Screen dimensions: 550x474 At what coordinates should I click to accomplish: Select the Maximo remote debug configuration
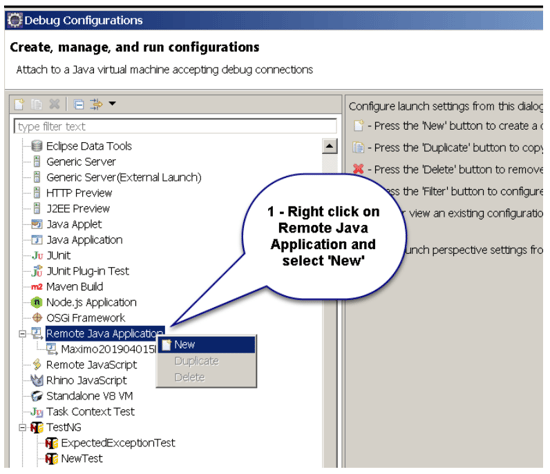(108, 349)
